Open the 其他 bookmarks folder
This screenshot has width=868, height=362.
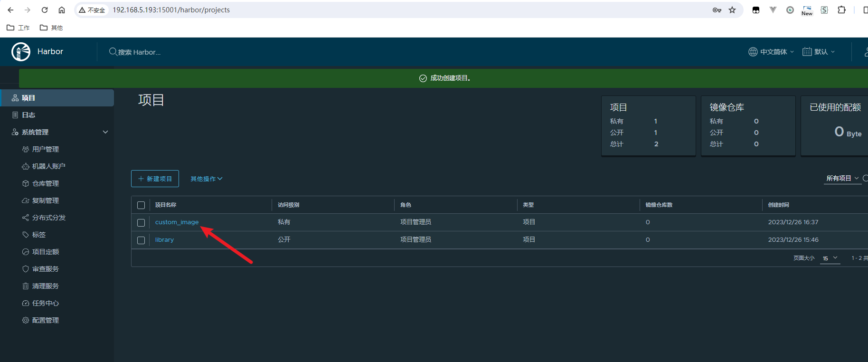pos(51,28)
